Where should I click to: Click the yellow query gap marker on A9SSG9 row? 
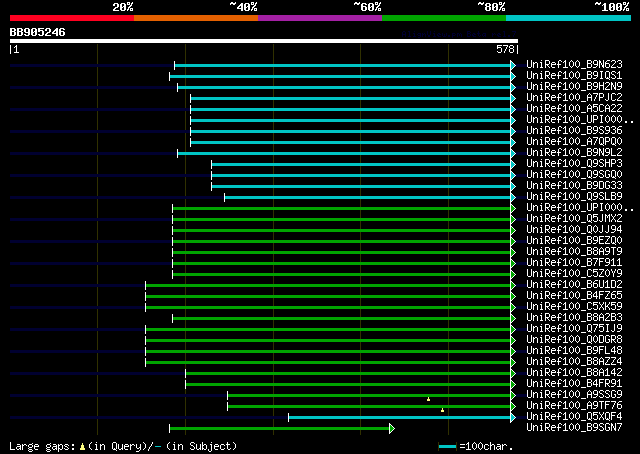(428, 399)
